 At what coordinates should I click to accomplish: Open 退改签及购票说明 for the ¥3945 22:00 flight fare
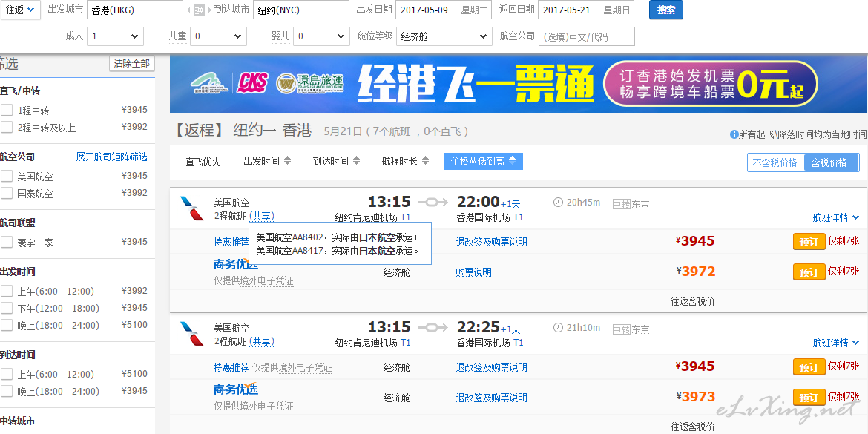coord(492,242)
